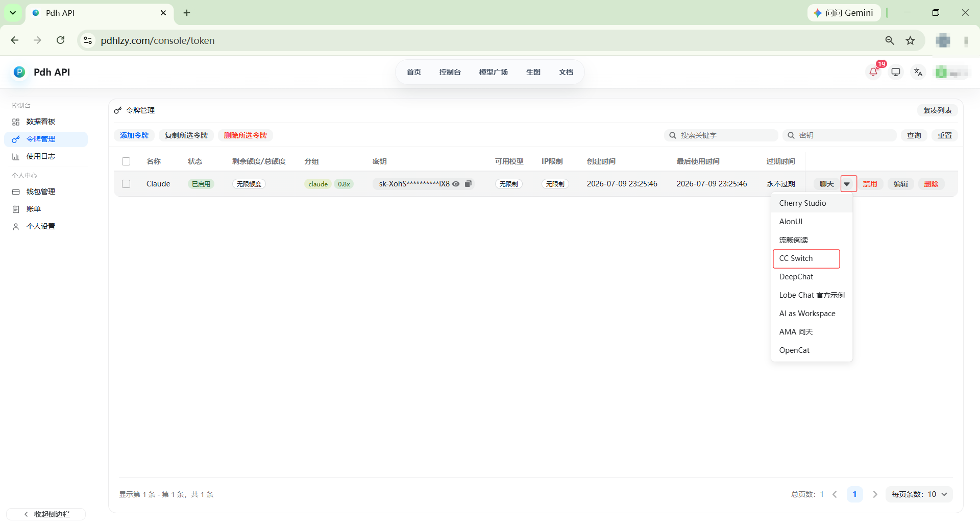Click the 添加令牌 button
Image resolution: width=980 pixels, height=526 pixels.
(134, 135)
